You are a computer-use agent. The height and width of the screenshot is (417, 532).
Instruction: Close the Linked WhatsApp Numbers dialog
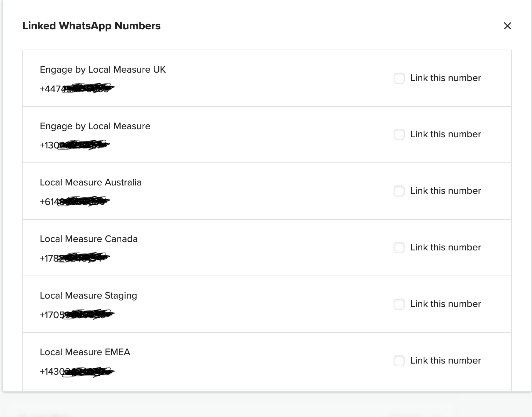click(507, 26)
